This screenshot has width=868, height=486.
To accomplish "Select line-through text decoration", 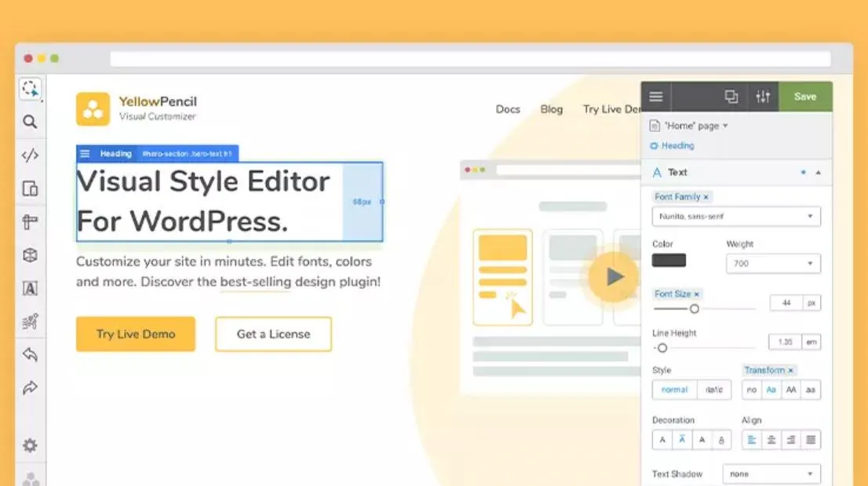I will pos(702,440).
